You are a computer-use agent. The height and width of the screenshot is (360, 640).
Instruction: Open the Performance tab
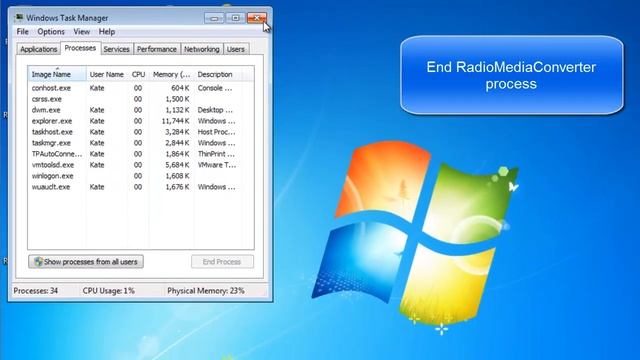point(157,49)
